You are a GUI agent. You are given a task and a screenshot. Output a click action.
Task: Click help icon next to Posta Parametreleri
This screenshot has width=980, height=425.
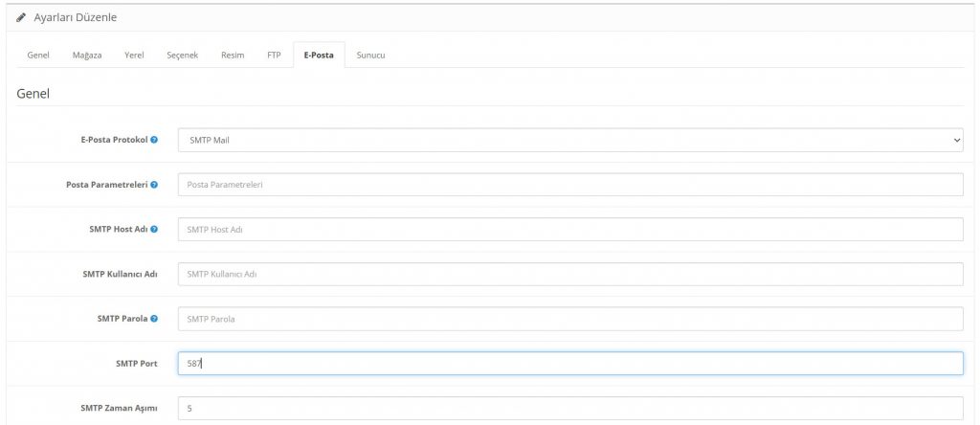click(x=154, y=185)
